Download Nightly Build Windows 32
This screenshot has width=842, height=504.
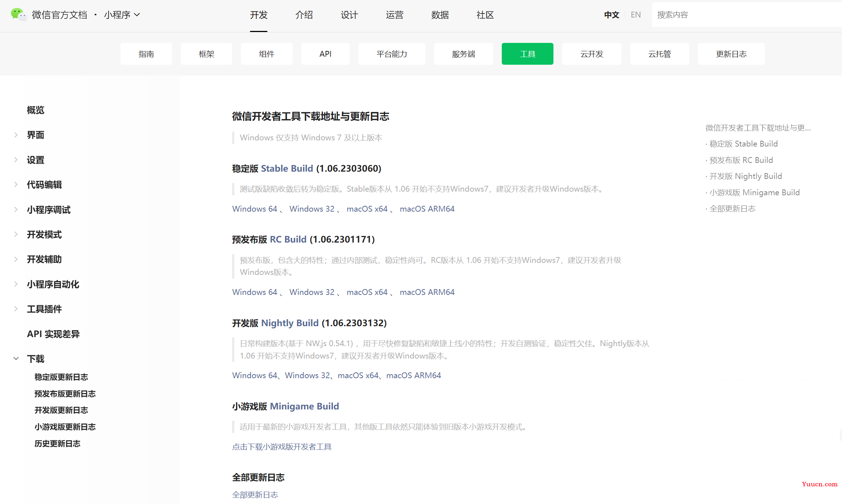coord(307,375)
